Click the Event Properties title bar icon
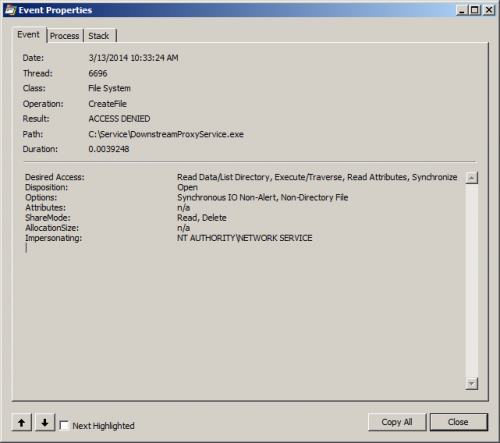The width and height of the screenshot is (500, 443). 10,10
